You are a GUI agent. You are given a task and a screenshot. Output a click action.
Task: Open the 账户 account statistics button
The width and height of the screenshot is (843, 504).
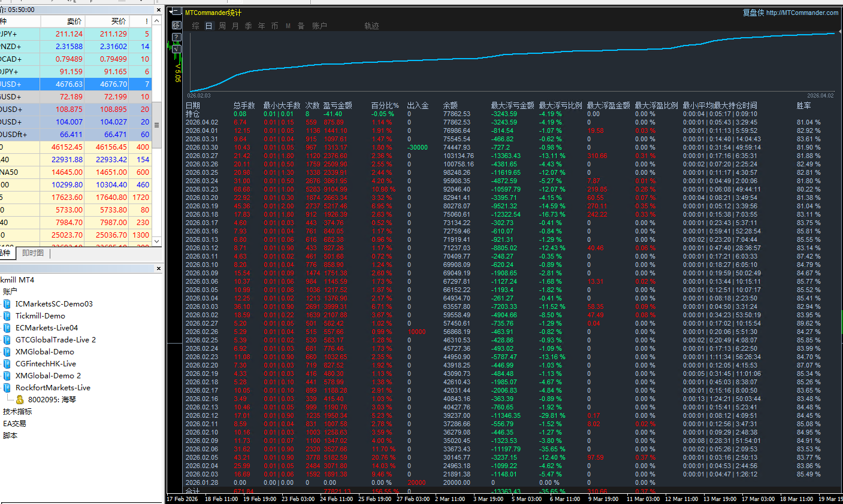pos(319,26)
